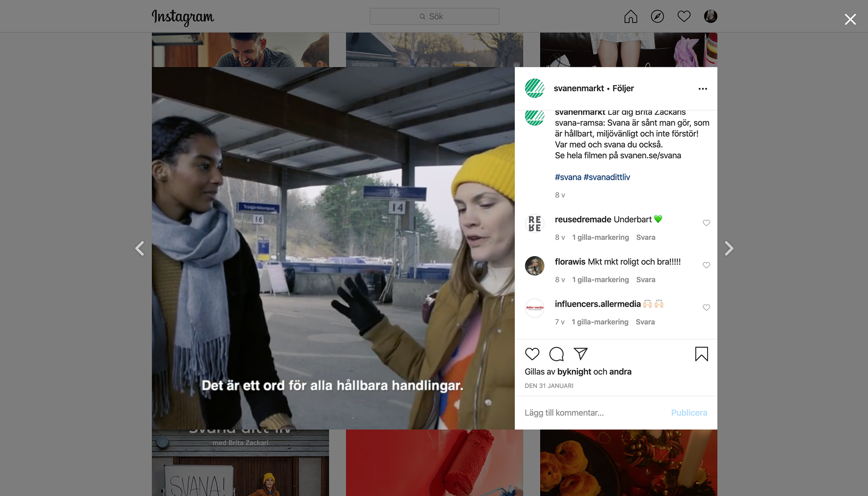Open the post options three-dot menu
Screen dimensions: 868x496
703,89
